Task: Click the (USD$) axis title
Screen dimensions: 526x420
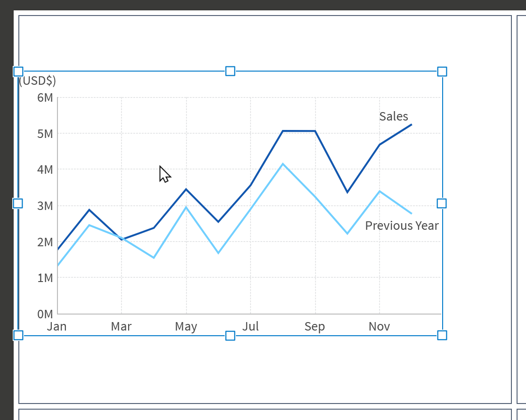Action: pos(38,81)
